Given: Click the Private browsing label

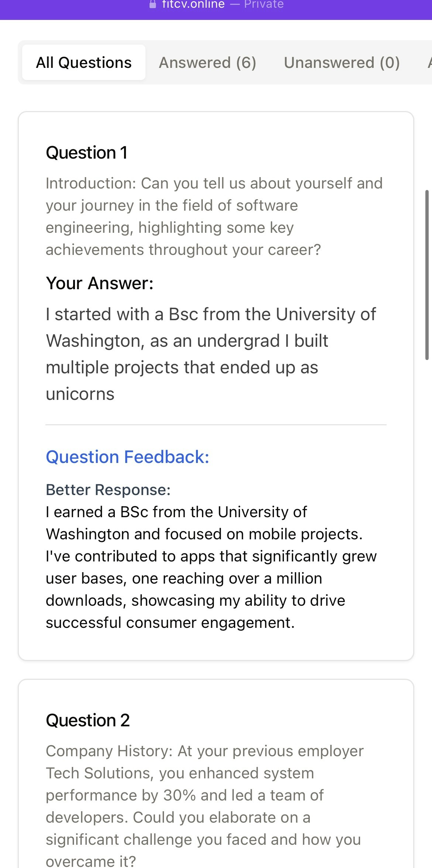Looking at the screenshot, I should coord(264,4).
